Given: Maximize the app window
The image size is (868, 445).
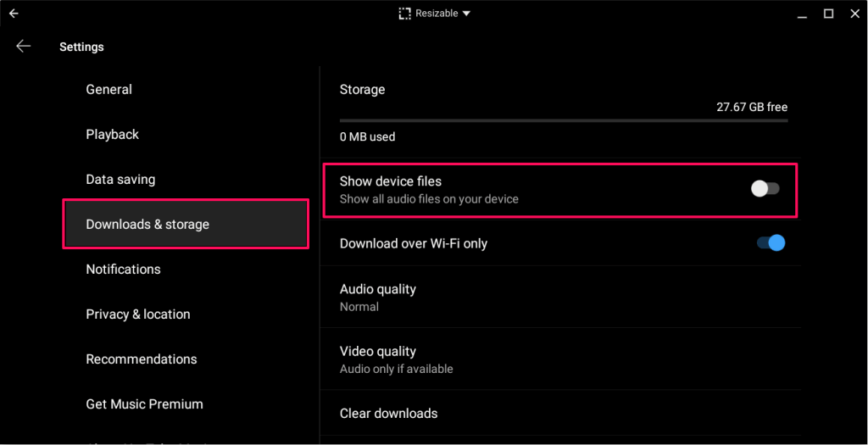Looking at the screenshot, I should click(828, 14).
